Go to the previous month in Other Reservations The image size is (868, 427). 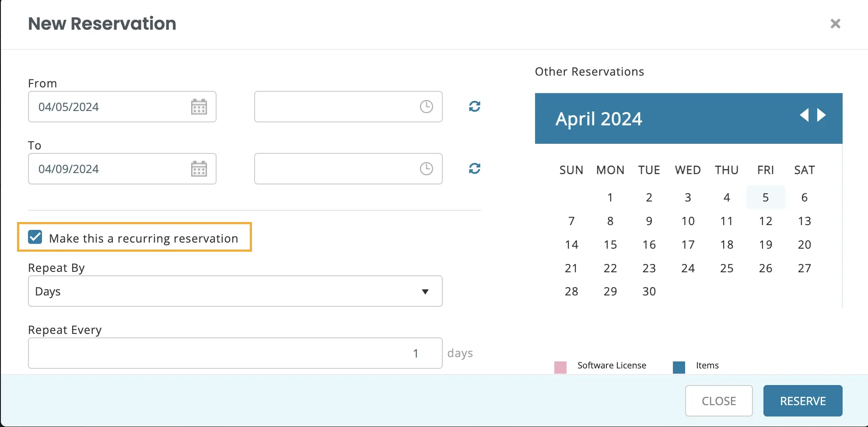point(804,115)
